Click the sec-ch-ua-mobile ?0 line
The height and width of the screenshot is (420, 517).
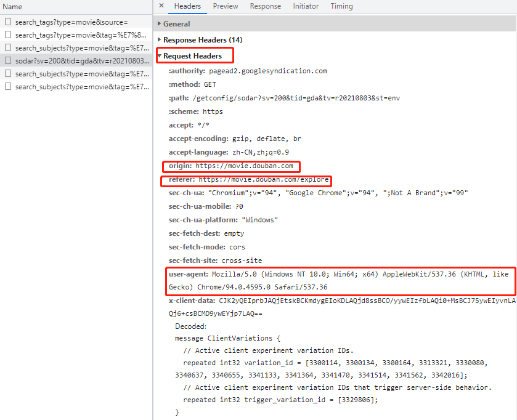click(206, 206)
